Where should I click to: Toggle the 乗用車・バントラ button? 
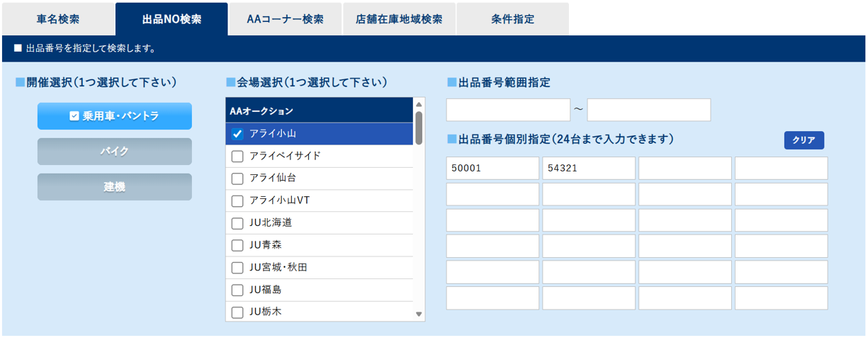pos(114,116)
